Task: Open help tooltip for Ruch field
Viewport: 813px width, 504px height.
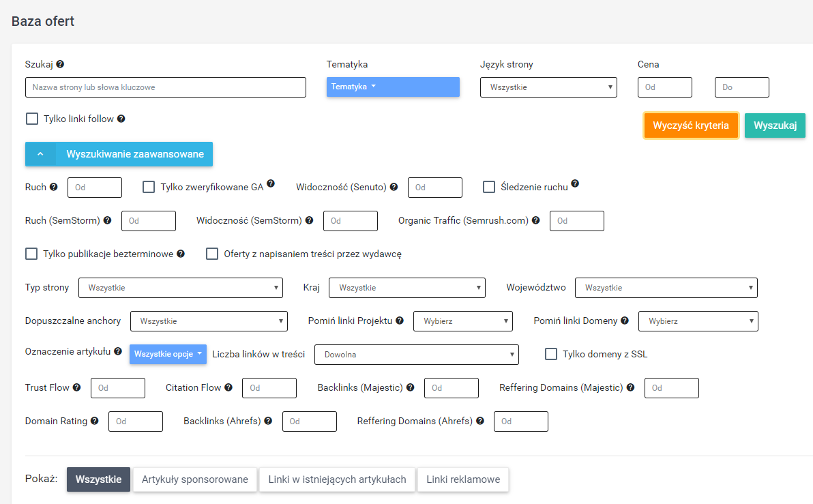Action: coord(54,187)
